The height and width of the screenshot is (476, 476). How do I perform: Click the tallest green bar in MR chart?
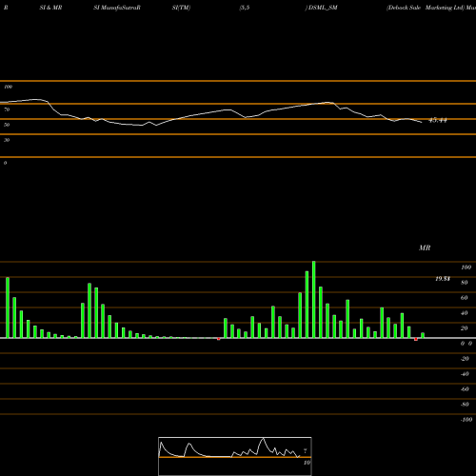pos(314,300)
